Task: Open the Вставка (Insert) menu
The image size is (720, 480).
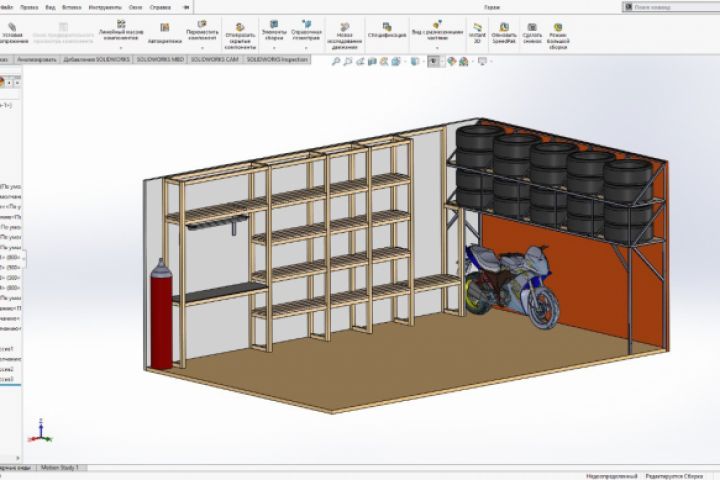Action: click(72, 7)
